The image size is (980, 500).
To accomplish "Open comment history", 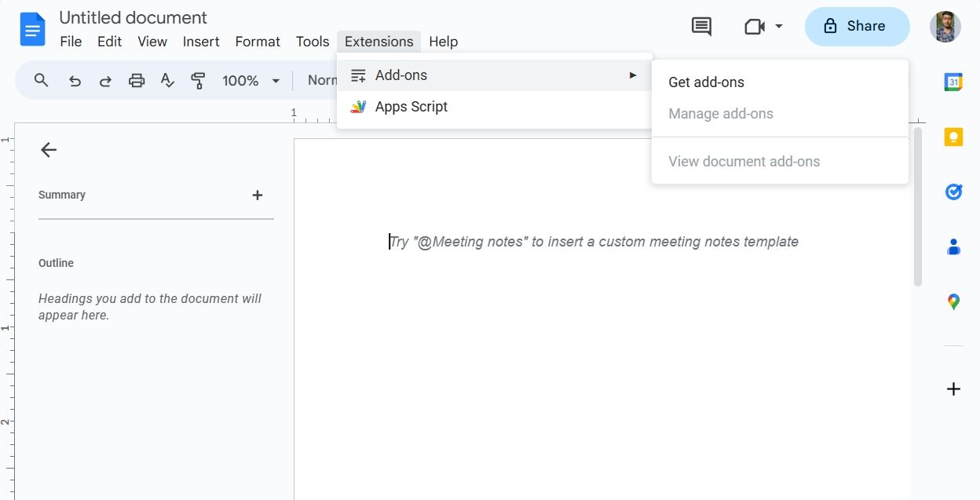I will pyautogui.click(x=700, y=26).
